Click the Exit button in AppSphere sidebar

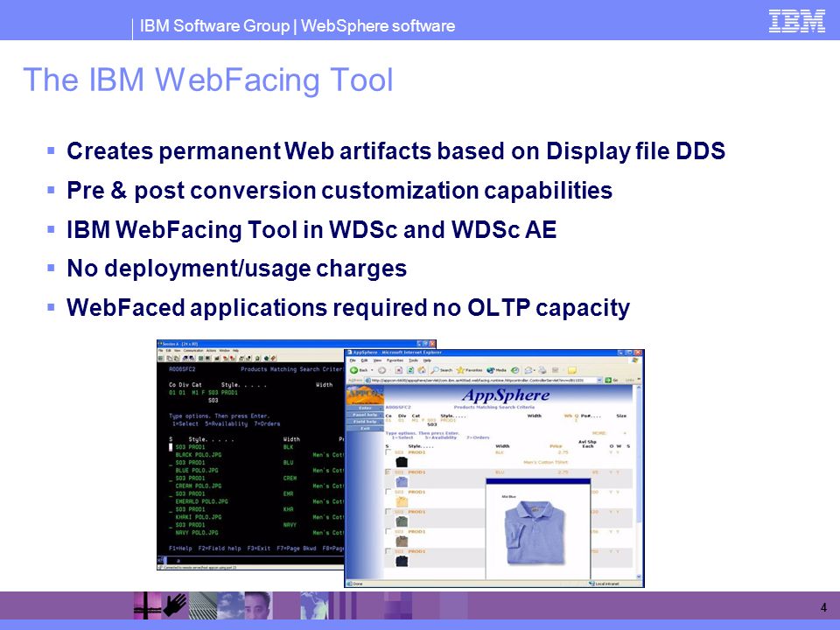tap(365, 428)
